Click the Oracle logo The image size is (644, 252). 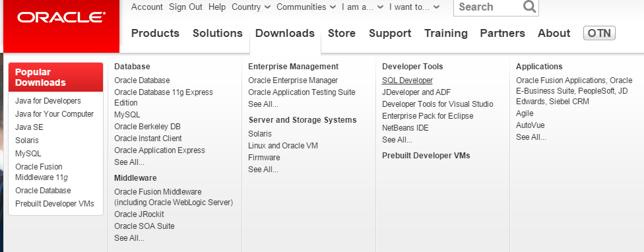click(61, 17)
